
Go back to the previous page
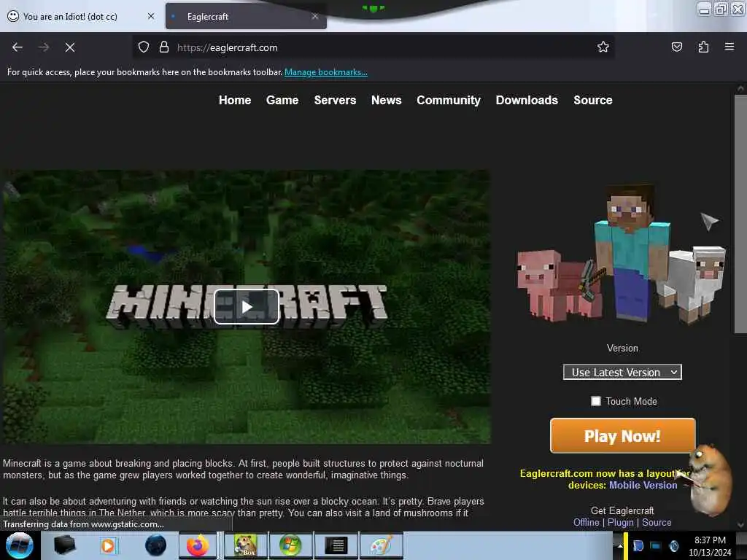coord(18,47)
